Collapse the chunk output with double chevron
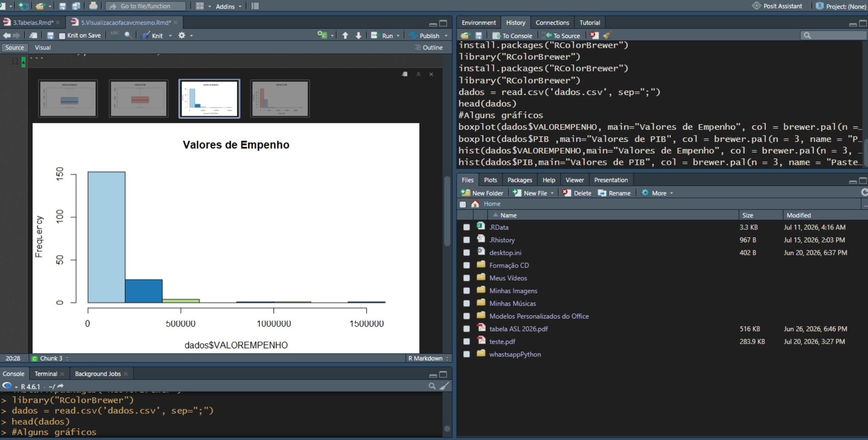 click(419, 74)
